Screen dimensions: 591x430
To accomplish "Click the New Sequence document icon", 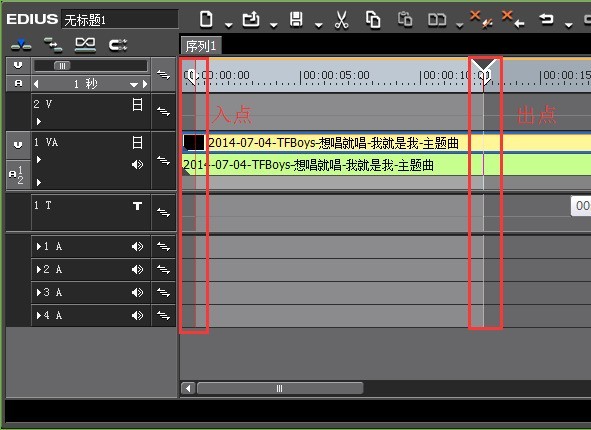I will 206,20.
